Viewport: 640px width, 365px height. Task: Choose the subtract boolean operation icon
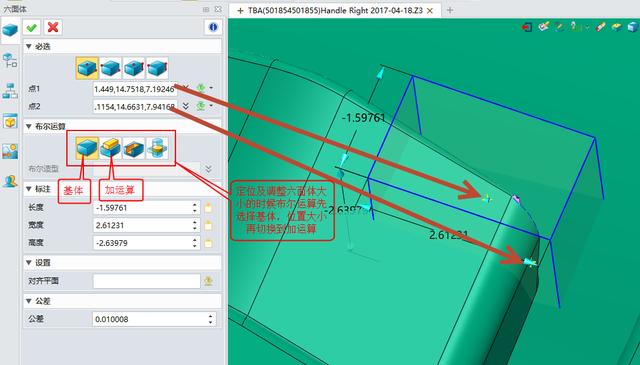[134, 148]
